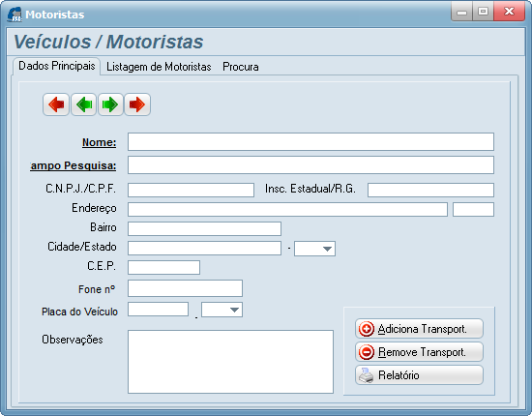Click the underlined Nome: label

coord(99,142)
